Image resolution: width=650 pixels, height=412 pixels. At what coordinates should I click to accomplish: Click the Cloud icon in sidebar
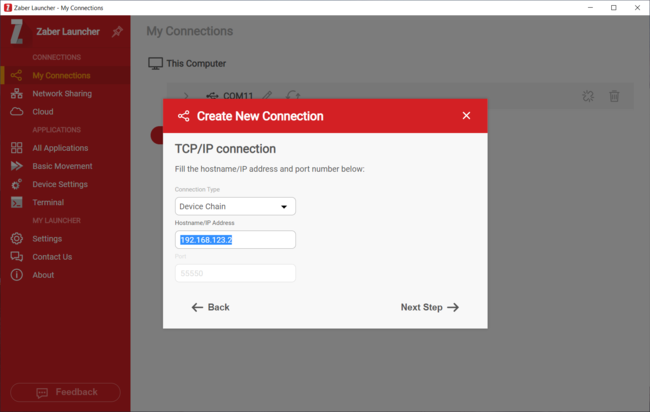click(x=17, y=112)
